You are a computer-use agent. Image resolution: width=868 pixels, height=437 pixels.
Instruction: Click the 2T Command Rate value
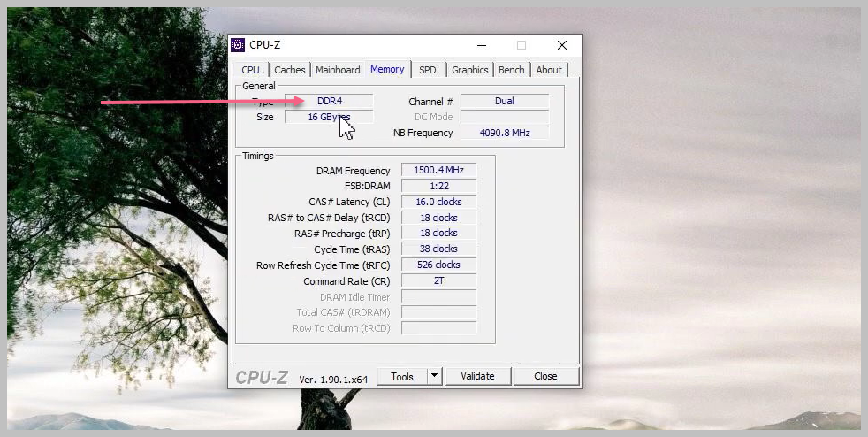tap(439, 280)
